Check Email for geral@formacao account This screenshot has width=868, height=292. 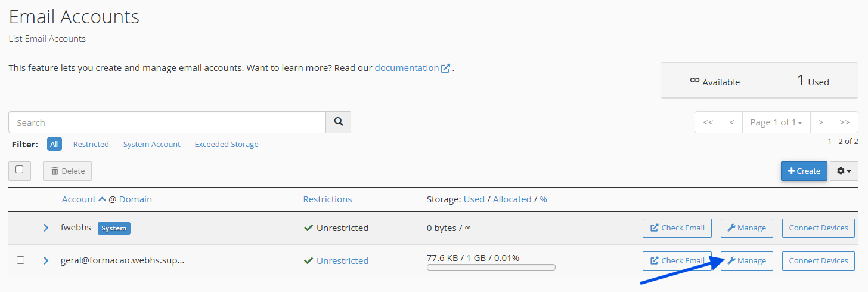(677, 260)
